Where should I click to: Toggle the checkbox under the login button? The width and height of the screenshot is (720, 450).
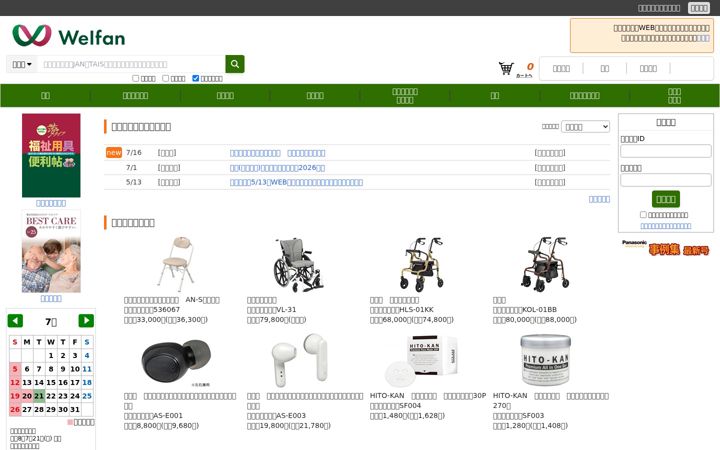(643, 214)
